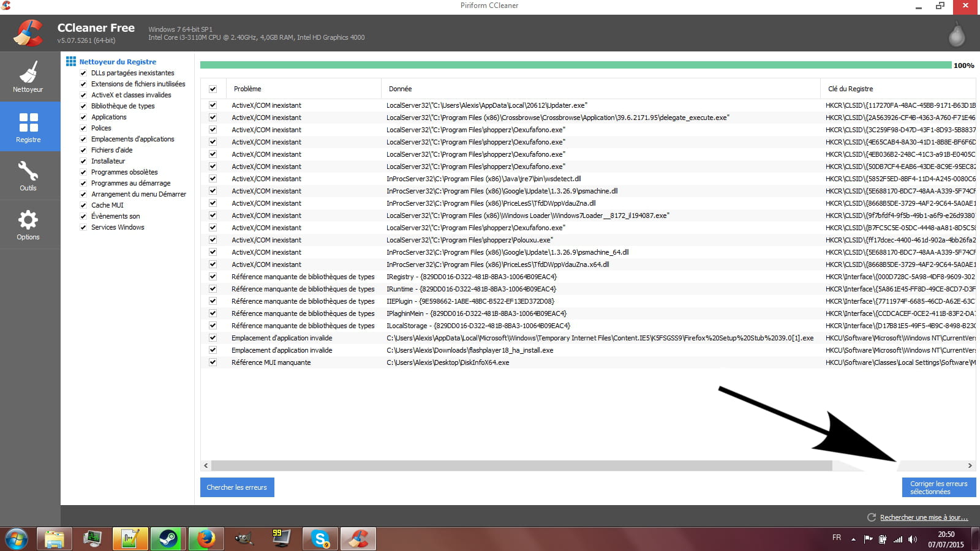Viewport: 980px width, 551px height.
Task: Deselect the flashplayer18_ha_install.exe row checkbox
Action: pyautogui.click(x=213, y=350)
